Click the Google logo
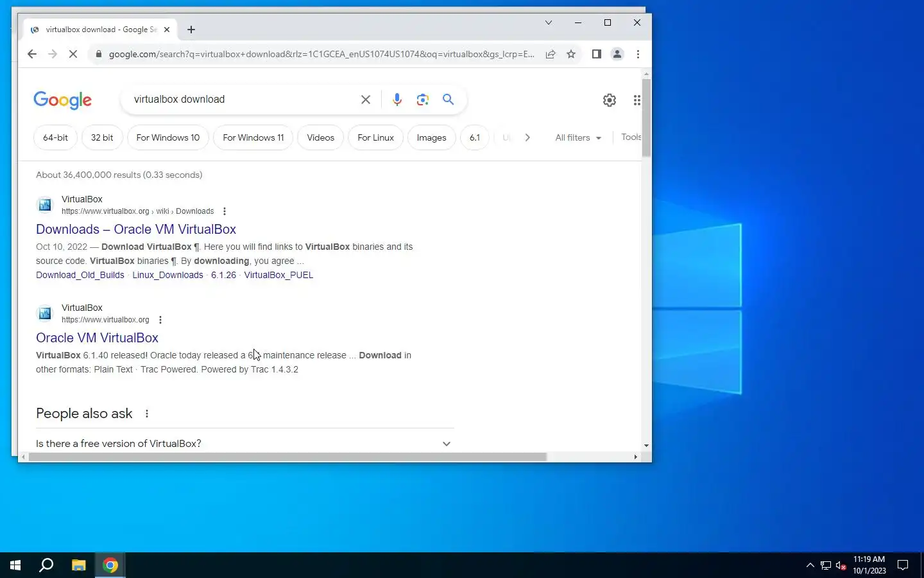The image size is (924, 578). 63,100
